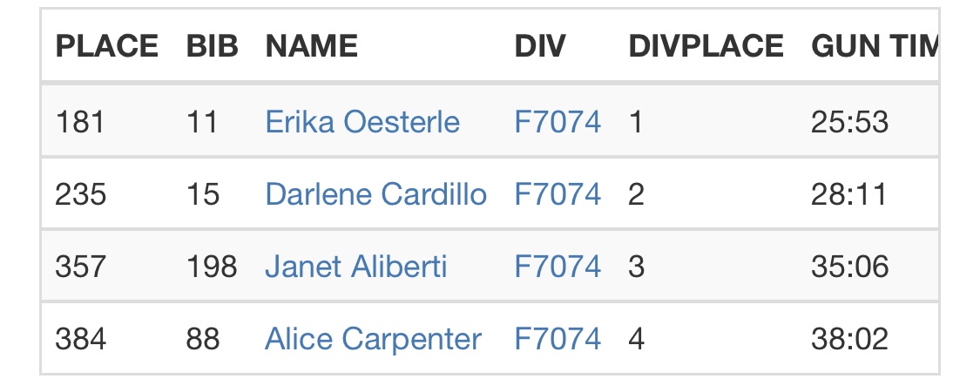Sort by the DIVPLACE column header
This screenshot has height=379, width=980.
click(x=706, y=46)
